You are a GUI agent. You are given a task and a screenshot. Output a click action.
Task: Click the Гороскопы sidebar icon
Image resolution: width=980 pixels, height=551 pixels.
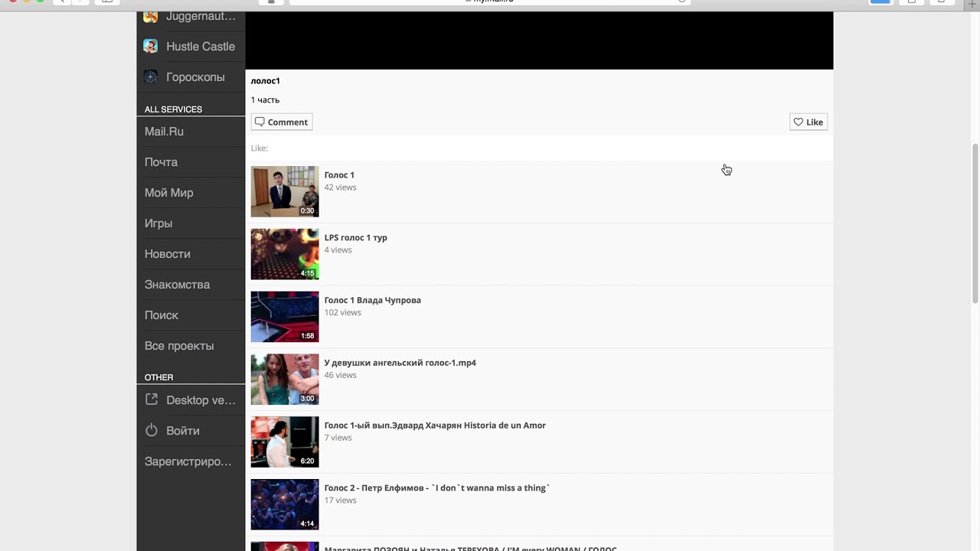point(151,77)
